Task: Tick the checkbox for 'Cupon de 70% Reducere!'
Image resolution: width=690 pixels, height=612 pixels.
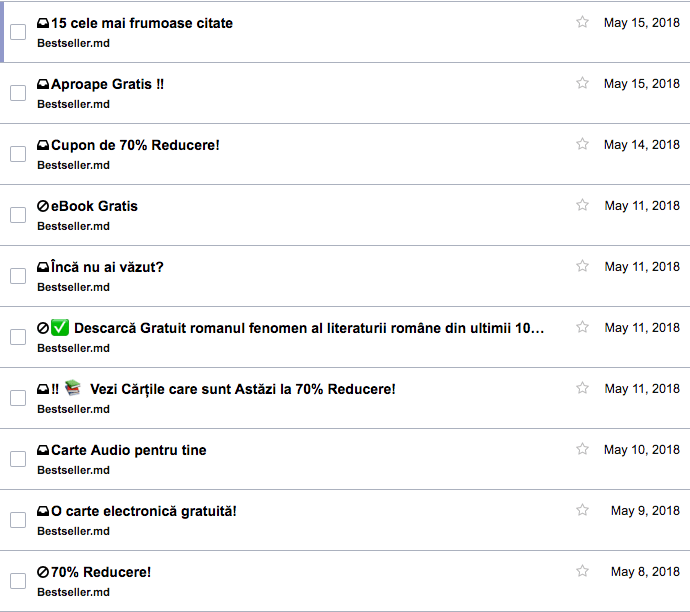Action: 18,154
